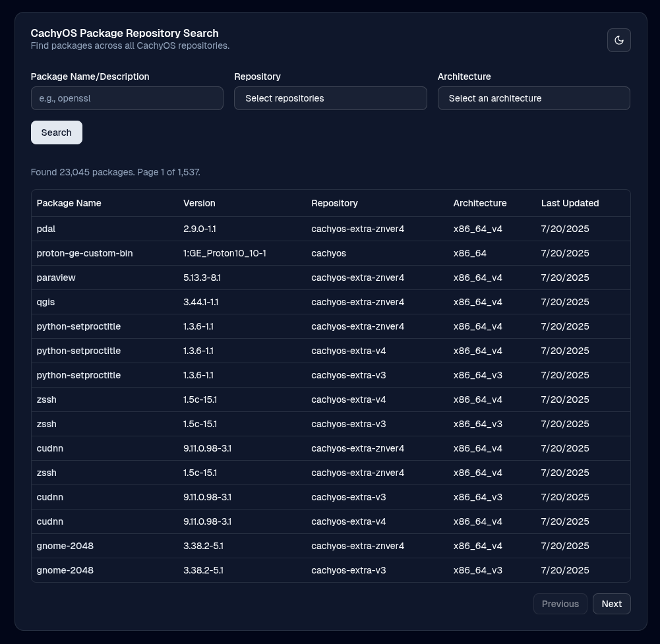
Task: Go to the Next page of results
Action: coord(611,604)
